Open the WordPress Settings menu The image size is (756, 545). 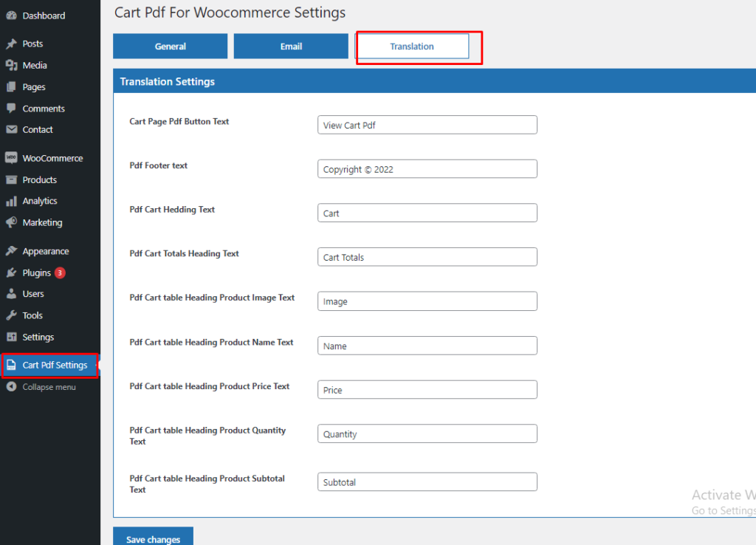coord(50,337)
